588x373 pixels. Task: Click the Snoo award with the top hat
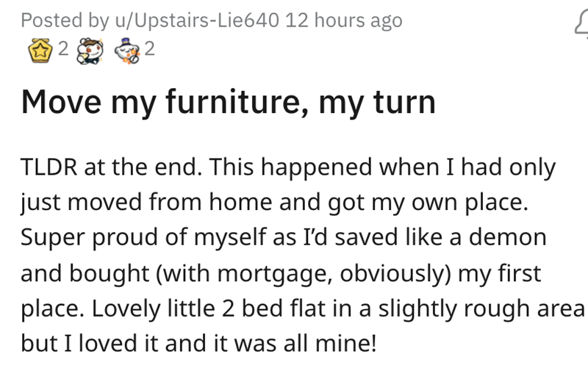127,50
